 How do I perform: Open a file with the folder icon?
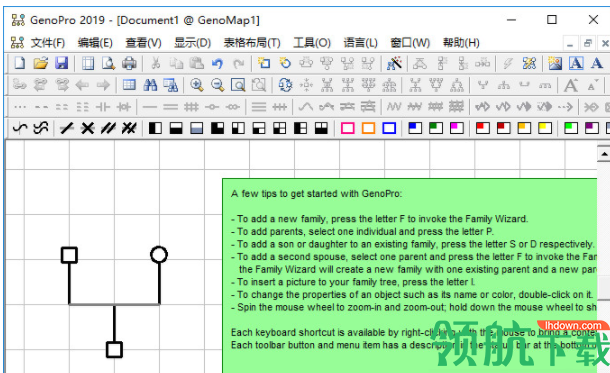(40, 63)
